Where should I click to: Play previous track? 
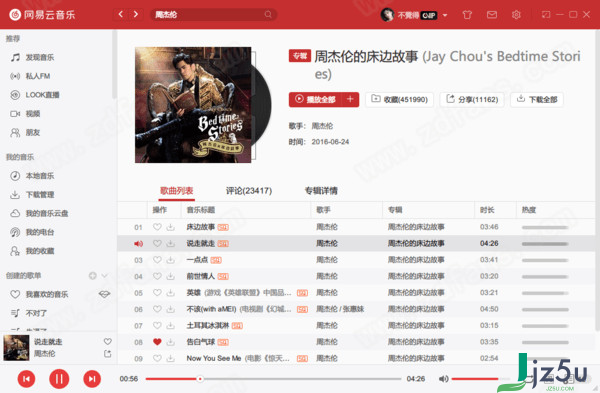click(26, 379)
